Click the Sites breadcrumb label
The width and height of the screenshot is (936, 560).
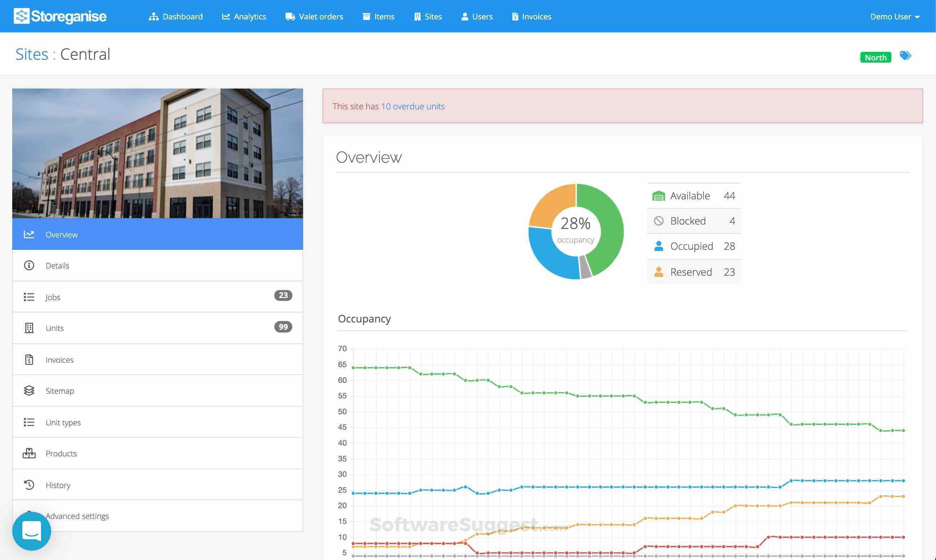click(x=32, y=54)
